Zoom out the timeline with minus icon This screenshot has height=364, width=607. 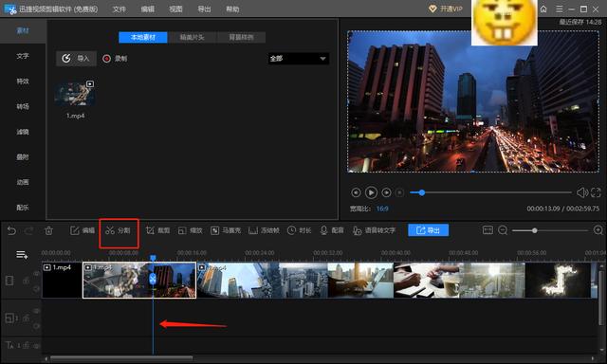(503, 230)
